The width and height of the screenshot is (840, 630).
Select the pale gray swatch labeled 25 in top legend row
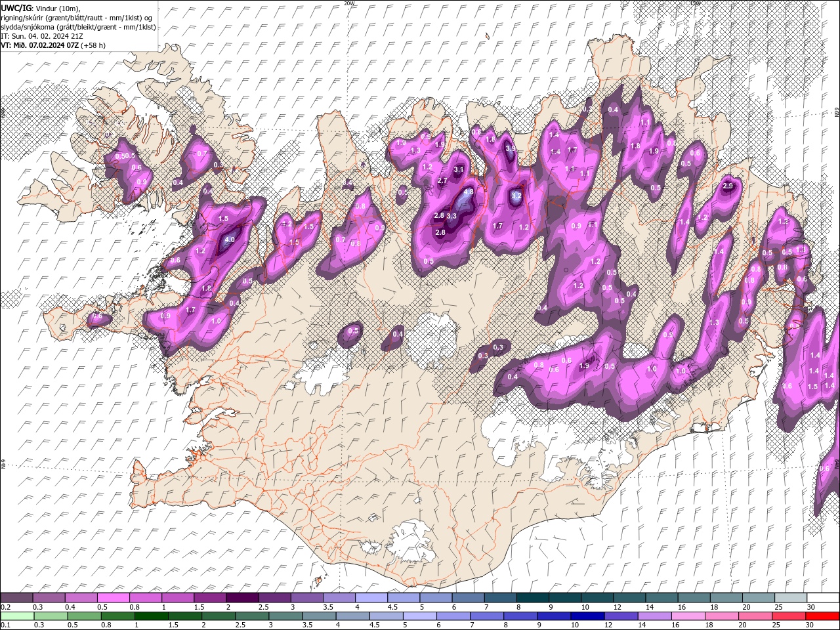tap(791, 598)
